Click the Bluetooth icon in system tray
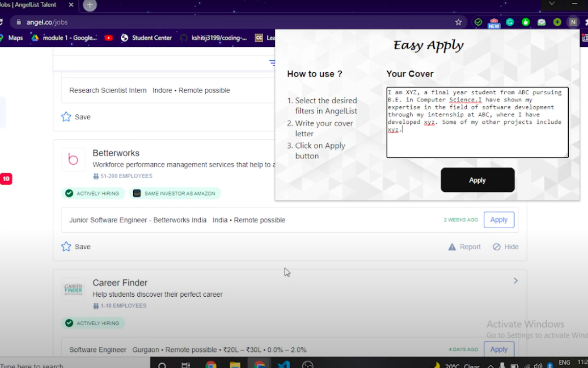This screenshot has width=588, height=368. pos(550,366)
